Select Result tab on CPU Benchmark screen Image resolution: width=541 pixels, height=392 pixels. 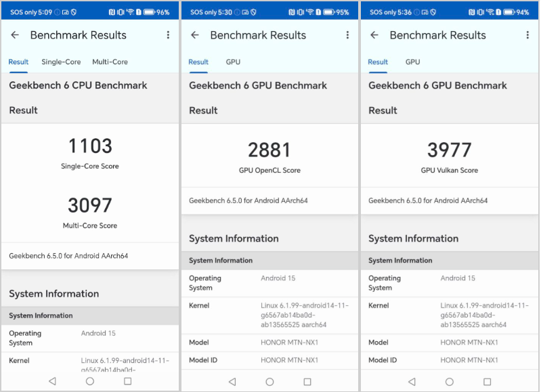coord(18,62)
